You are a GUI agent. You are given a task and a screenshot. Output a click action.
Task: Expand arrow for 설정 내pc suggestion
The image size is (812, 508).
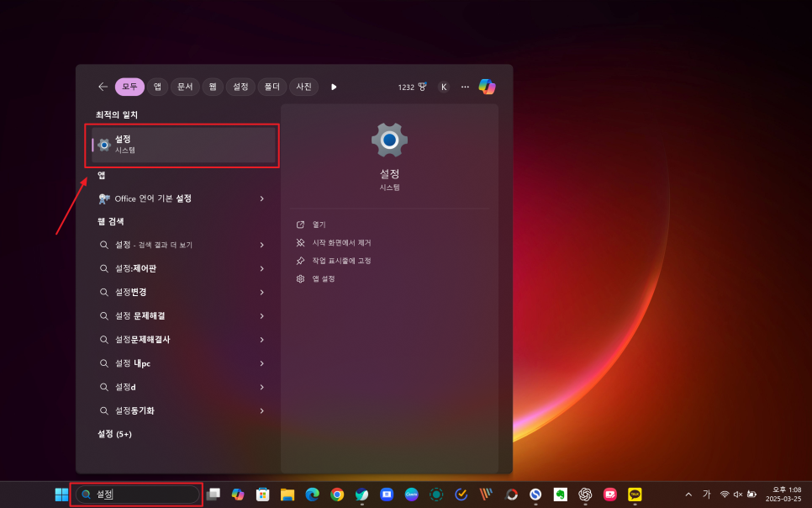click(x=262, y=363)
